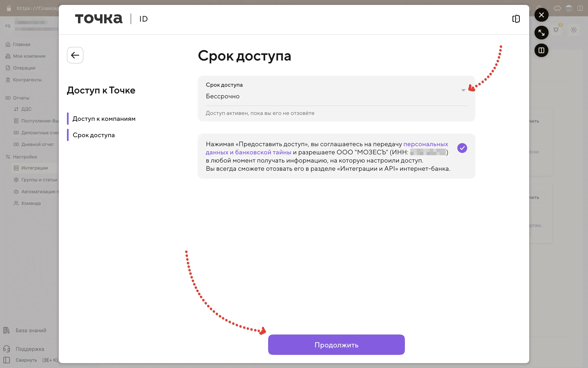
Task: Click the logout door icon in header
Action: (x=516, y=19)
